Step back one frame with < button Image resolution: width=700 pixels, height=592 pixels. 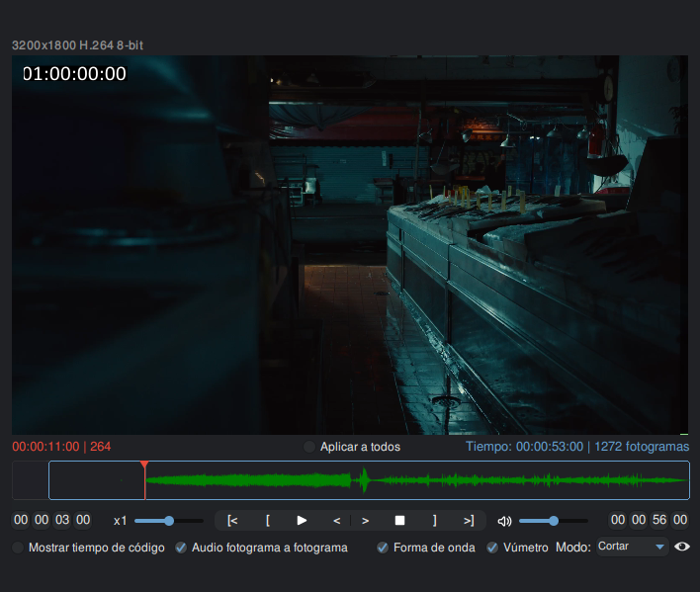[336, 521]
